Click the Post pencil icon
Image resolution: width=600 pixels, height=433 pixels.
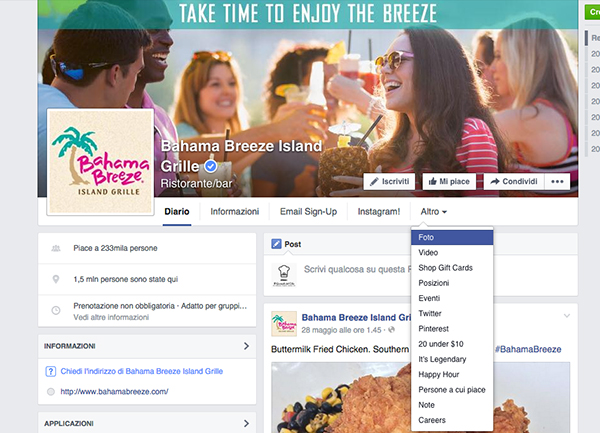click(276, 244)
